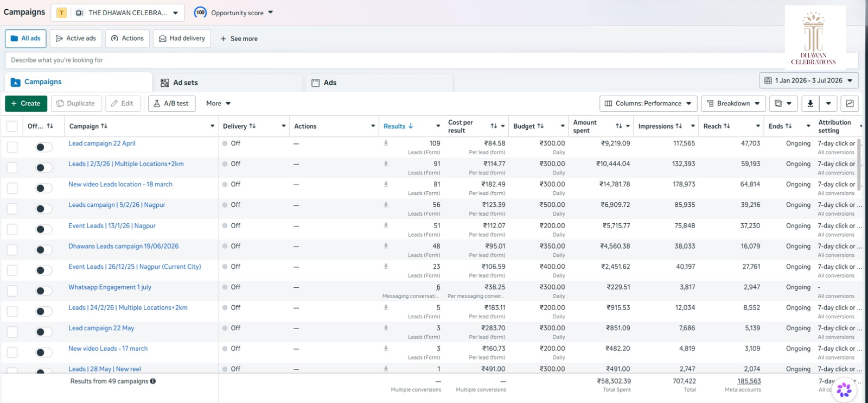The image size is (868, 403).
Task: Open export options dropdown arrow
Action: pyautogui.click(x=828, y=103)
